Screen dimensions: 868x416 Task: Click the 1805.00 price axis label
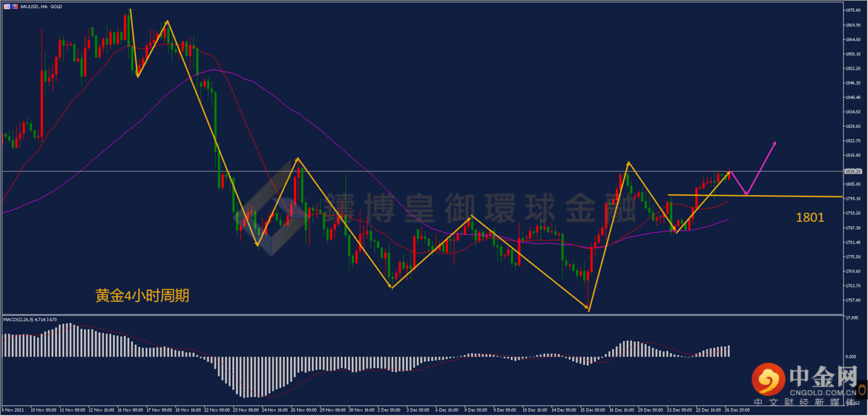coord(852,184)
